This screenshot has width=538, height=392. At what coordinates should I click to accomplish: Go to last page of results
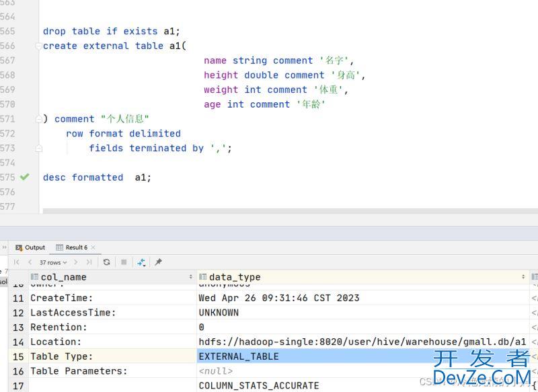[x=89, y=262]
